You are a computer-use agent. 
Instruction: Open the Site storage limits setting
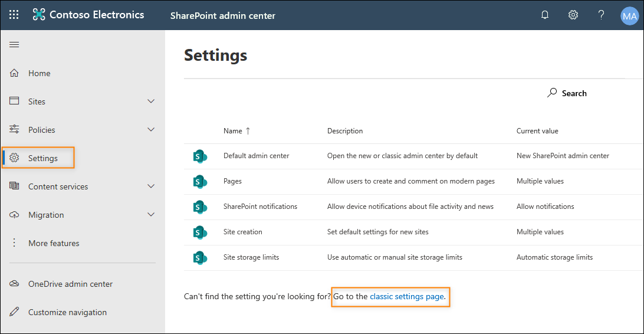coord(251,258)
